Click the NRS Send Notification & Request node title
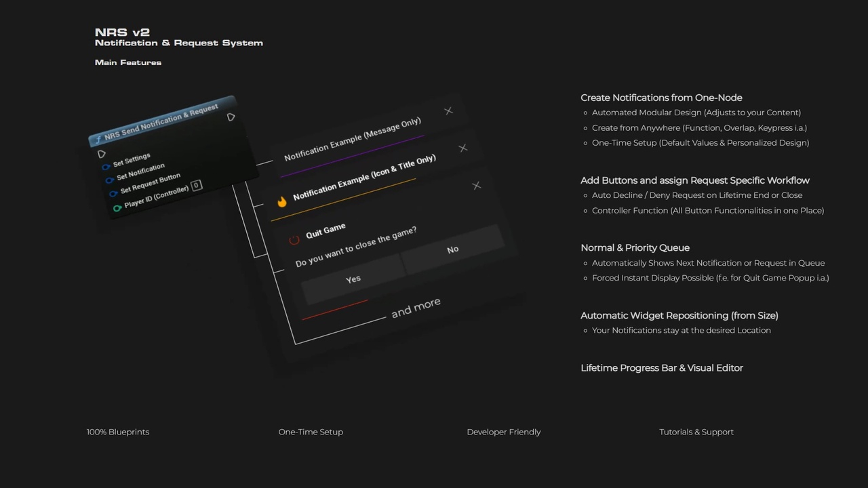This screenshot has width=868, height=488. click(161, 122)
